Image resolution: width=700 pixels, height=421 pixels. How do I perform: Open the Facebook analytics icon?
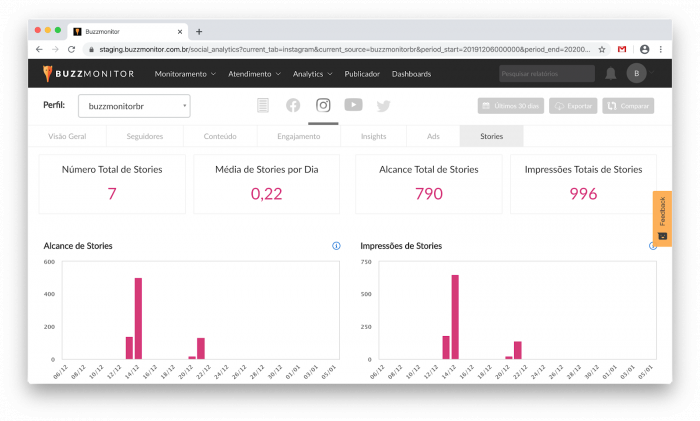click(x=293, y=105)
